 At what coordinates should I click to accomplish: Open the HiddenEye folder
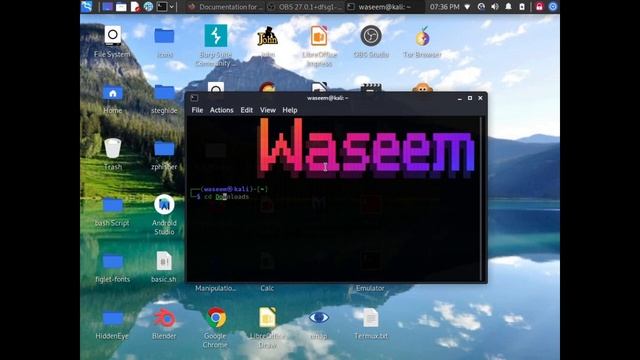(x=112, y=325)
